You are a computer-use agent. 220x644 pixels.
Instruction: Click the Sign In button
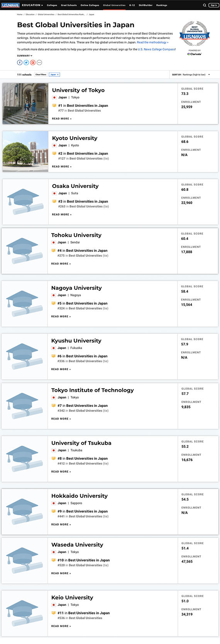tap(214, 5)
